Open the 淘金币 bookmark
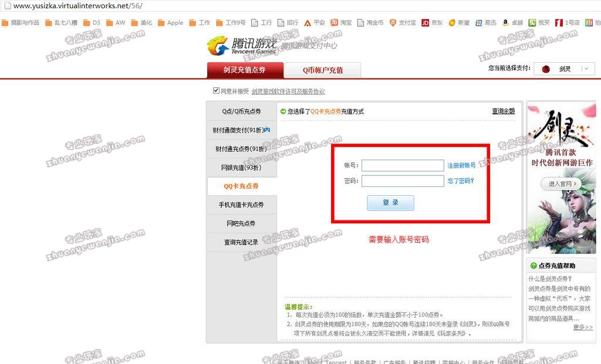601x364 pixels. click(x=370, y=23)
